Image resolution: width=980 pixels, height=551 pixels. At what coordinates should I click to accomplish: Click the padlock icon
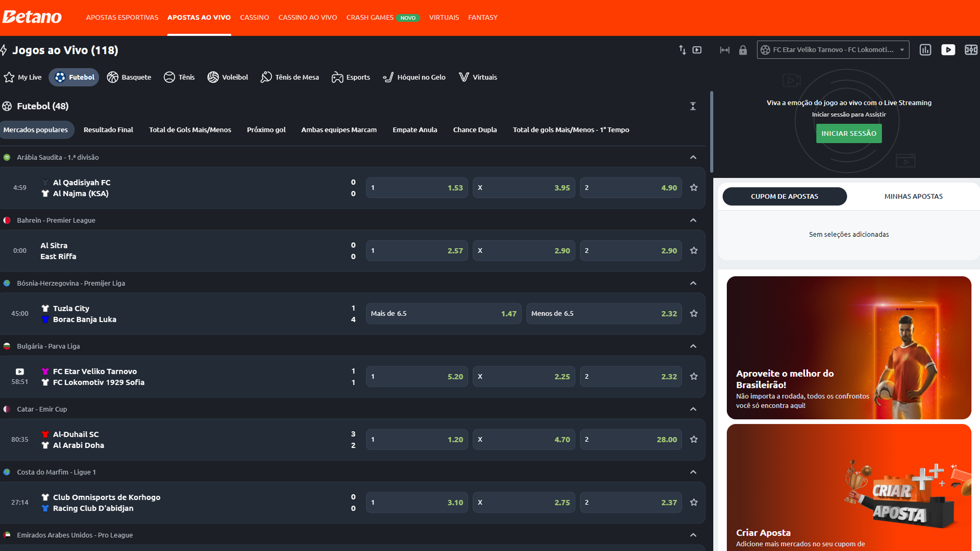click(x=743, y=50)
